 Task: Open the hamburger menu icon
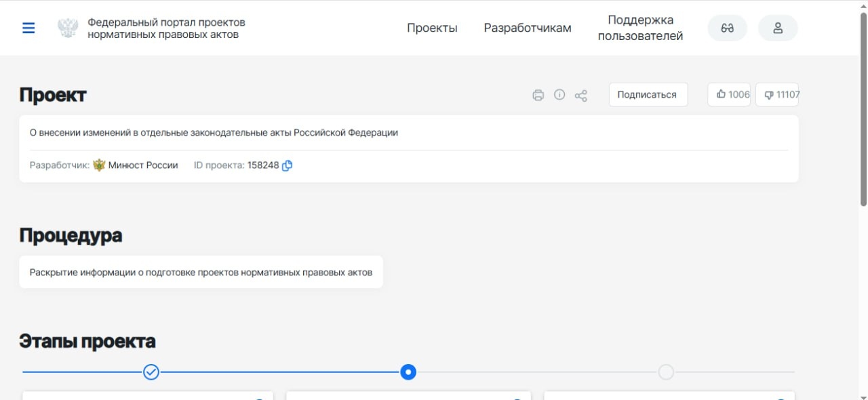pos(28,28)
